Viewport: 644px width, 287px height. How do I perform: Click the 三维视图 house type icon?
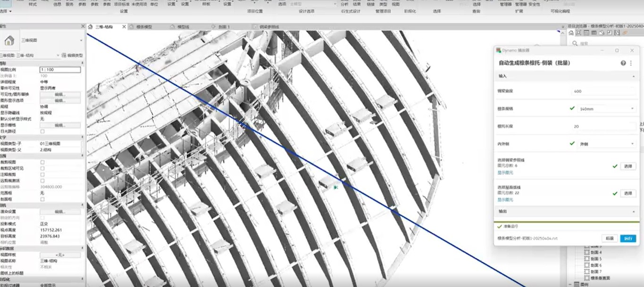point(9,41)
